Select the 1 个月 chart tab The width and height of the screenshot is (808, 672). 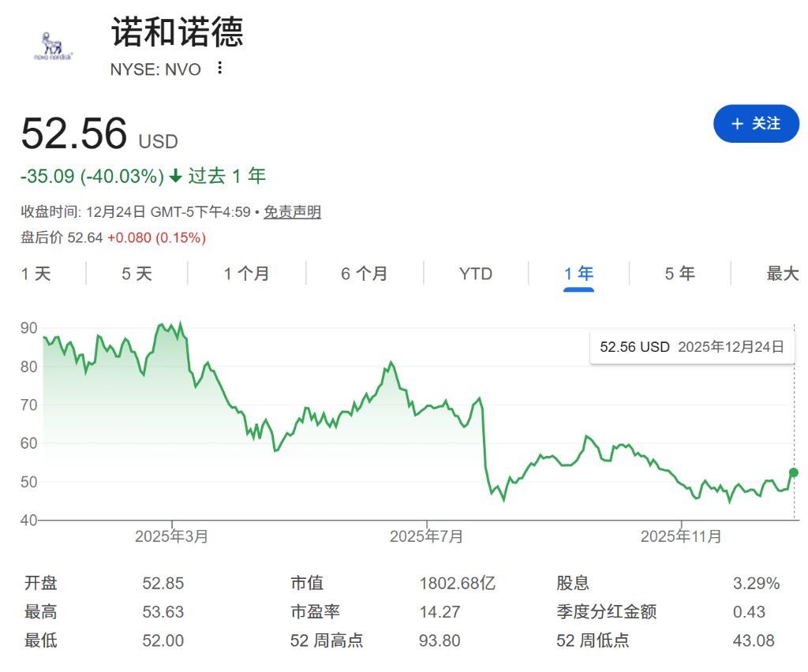click(x=246, y=274)
